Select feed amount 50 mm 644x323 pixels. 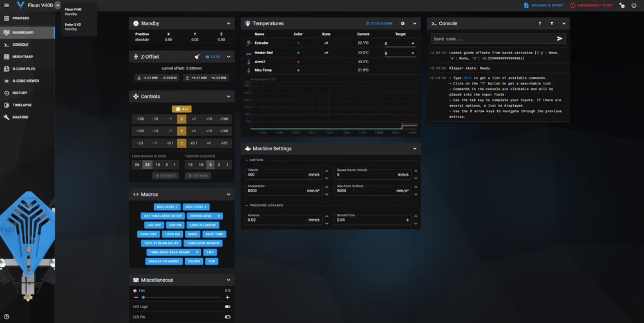tap(137, 164)
